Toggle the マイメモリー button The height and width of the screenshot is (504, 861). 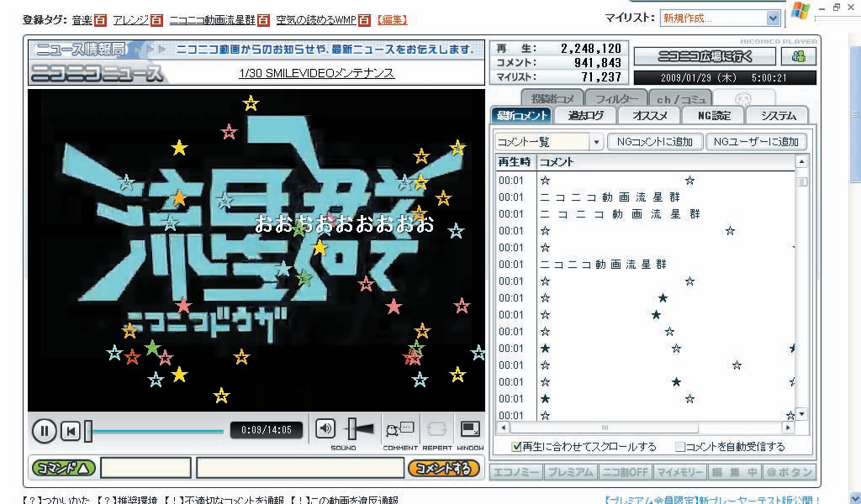point(679,471)
